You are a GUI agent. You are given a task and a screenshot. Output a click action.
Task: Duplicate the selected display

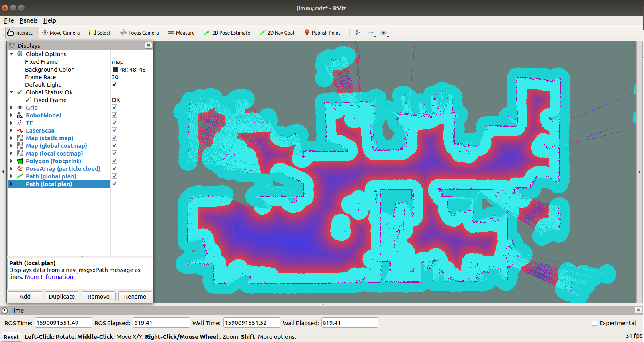[x=62, y=296]
